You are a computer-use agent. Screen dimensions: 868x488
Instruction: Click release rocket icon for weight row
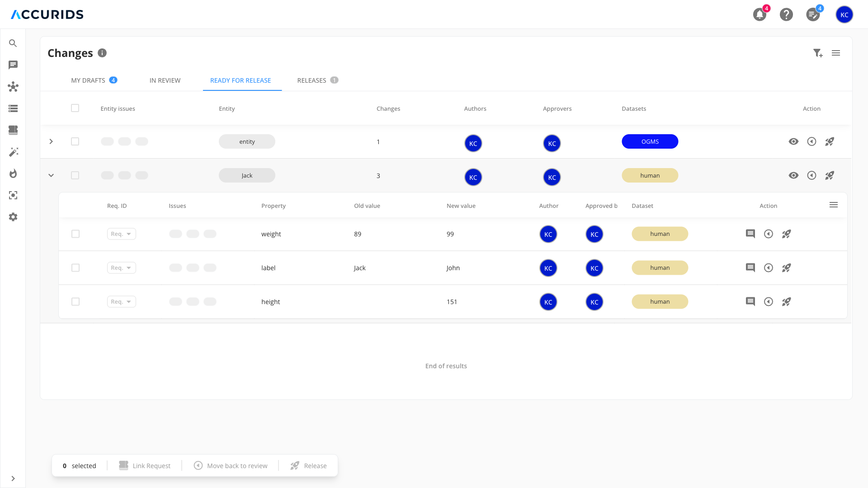[786, 234]
